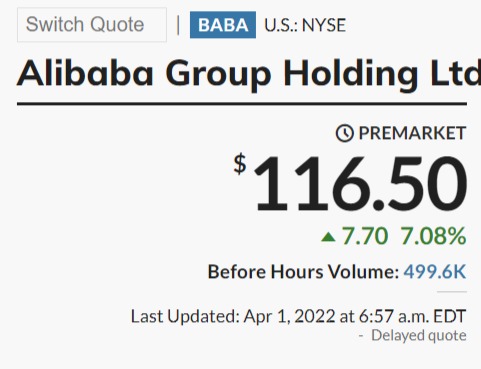
Task: Click the Apr 1, 2022 date text
Action: 289,316
